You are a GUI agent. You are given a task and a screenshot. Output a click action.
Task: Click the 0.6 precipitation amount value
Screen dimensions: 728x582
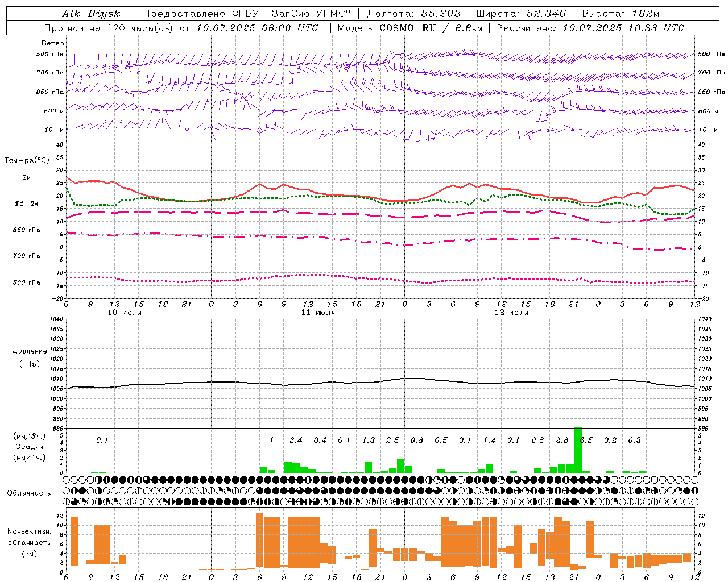pyautogui.click(x=537, y=440)
